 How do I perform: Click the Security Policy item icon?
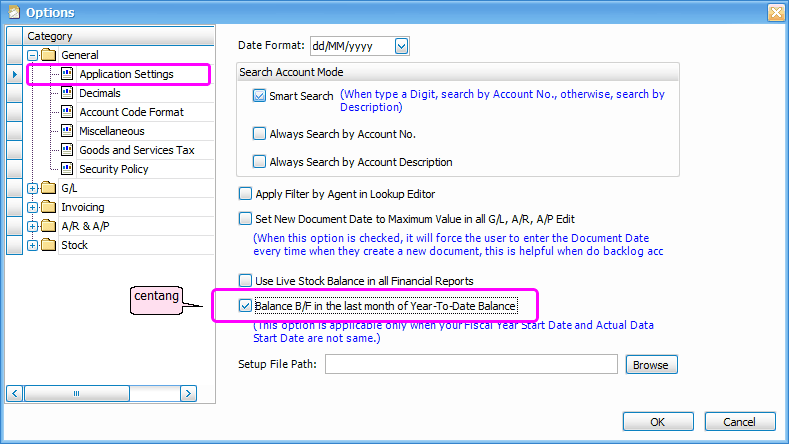click(x=68, y=169)
